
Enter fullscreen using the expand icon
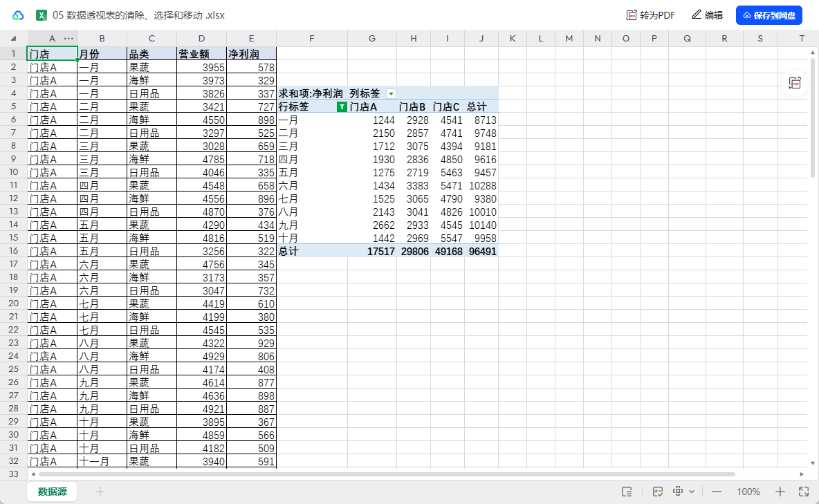point(804,491)
